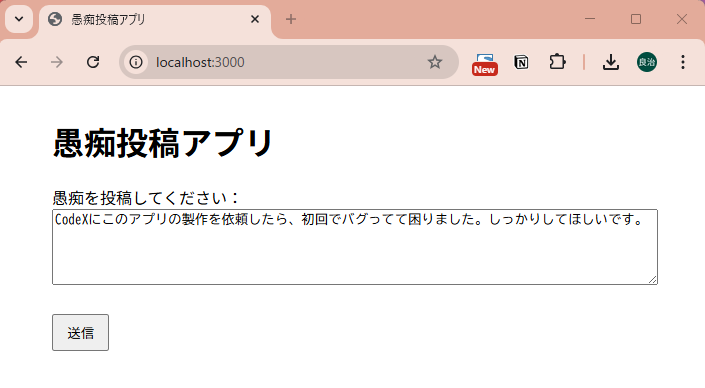Reload the current page
This screenshot has height=388, width=705.
(x=93, y=62)
